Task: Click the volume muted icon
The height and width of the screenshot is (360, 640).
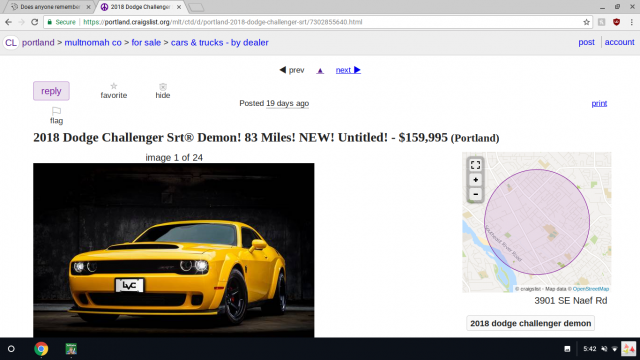Action: [x=604, y=349]
